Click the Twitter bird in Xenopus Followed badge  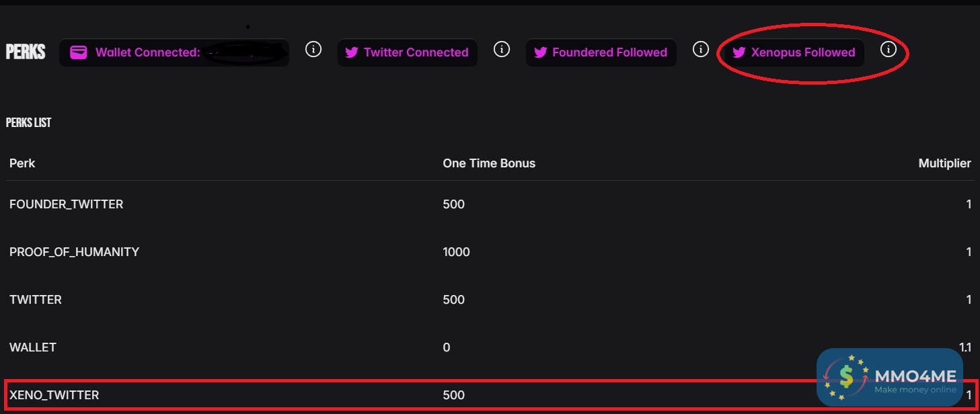click(x=739, y=52)
